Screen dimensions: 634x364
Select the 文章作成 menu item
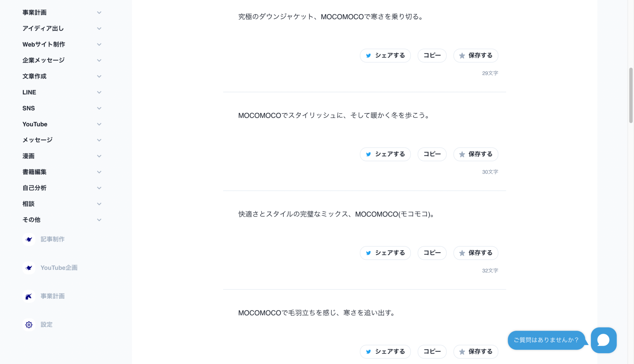click(34, 76)
